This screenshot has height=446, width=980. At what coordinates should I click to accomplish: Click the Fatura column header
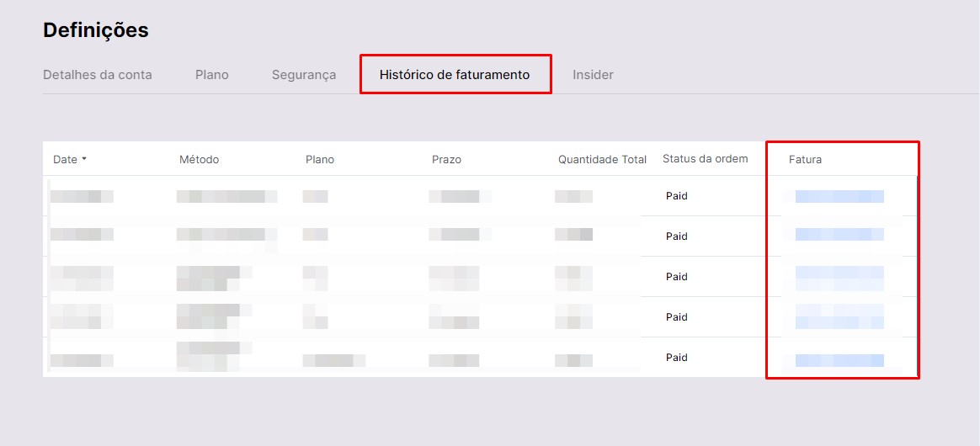click(x=805, y=160)
